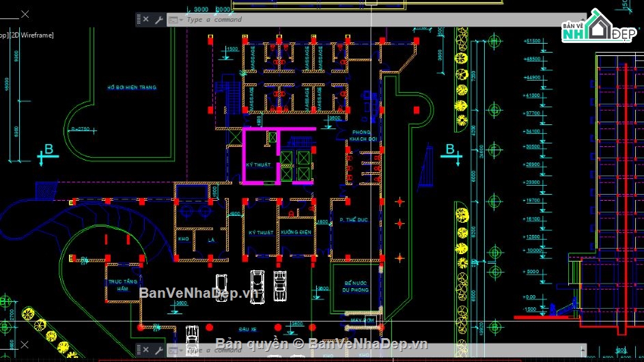This screenshot has height=362, width=644.
Task: Open recent commands dropdown on lower command line
Action: 175,350
